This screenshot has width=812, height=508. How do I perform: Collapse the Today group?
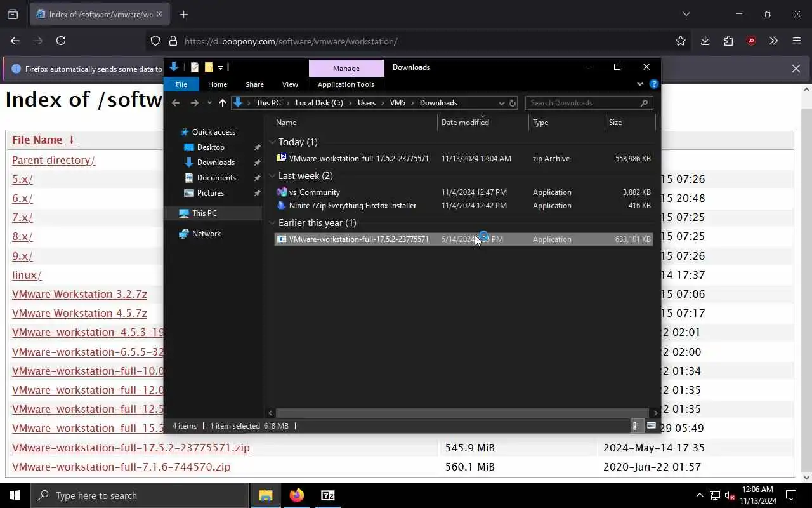click(x=272, y=142)
